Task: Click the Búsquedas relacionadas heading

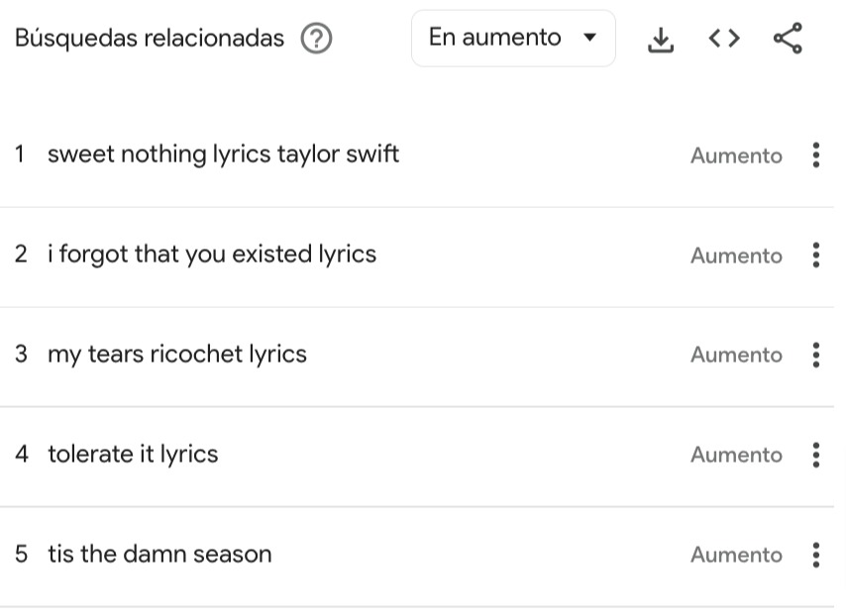Action: pyautogui.click(x=150, y=39)
